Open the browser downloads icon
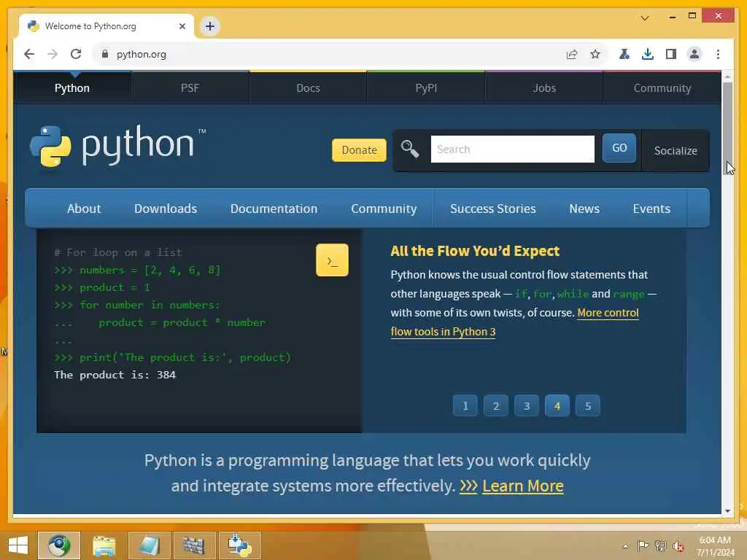This screenshot has width=747, height=560. 648,54
